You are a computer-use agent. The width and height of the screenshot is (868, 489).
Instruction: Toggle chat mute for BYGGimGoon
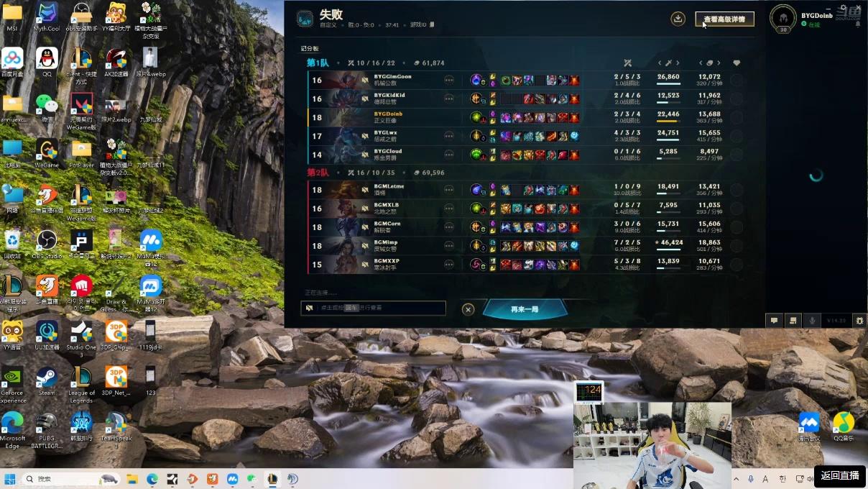[x=364, y=80]
